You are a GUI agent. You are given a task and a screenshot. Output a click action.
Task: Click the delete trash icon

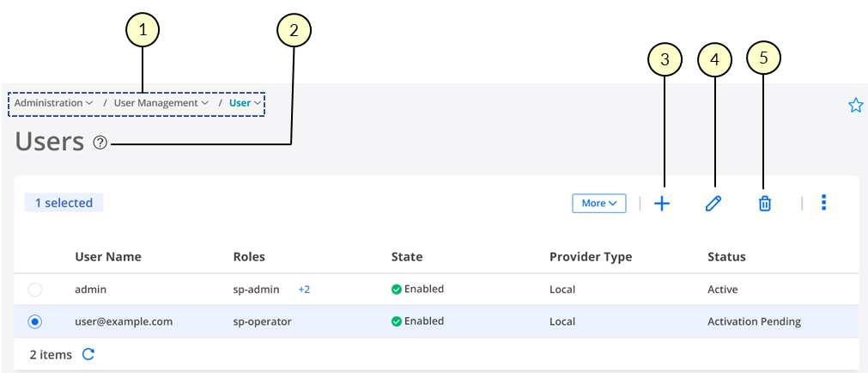coord(764,204)
